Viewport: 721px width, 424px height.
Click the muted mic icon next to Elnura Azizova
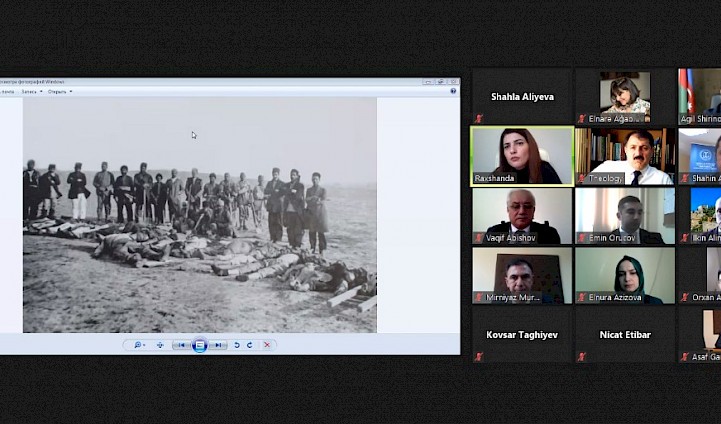coord(582,297)
